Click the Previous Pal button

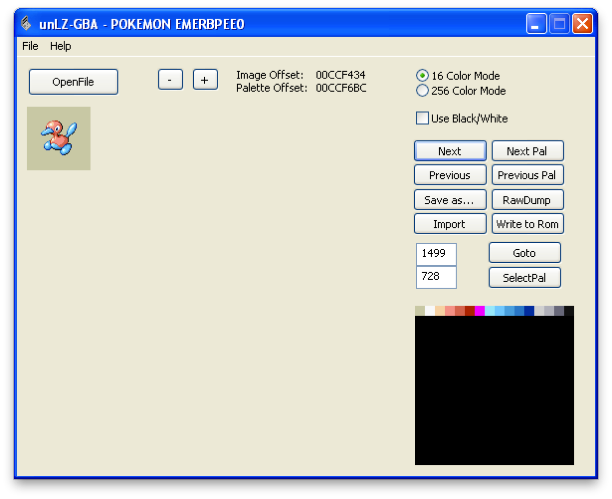tap(527, 175)
